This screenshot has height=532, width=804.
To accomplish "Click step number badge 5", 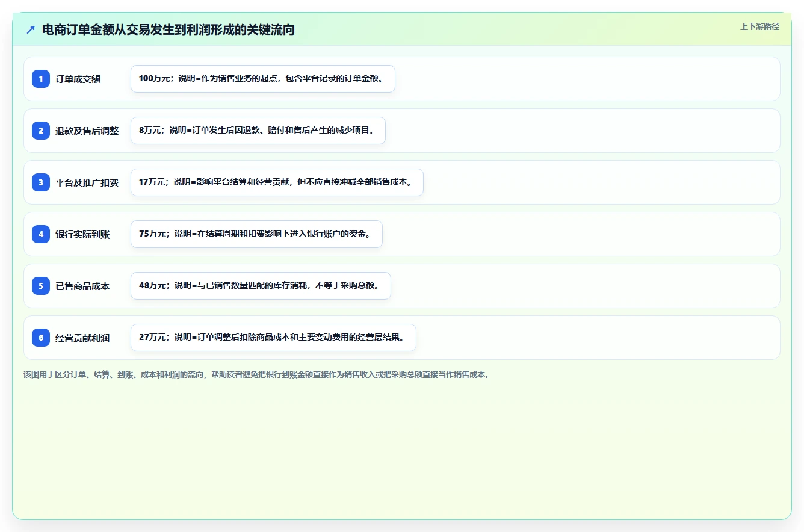I will pyautogui.click(x=41, y=286).
